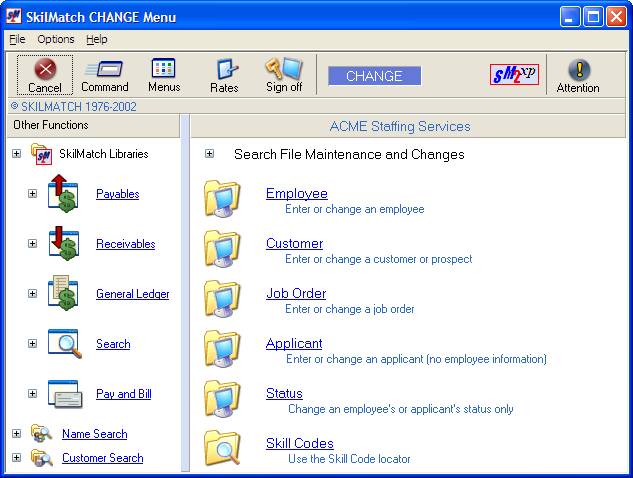Open the Customer link
The image size is (633, 478).
point(294,243)
